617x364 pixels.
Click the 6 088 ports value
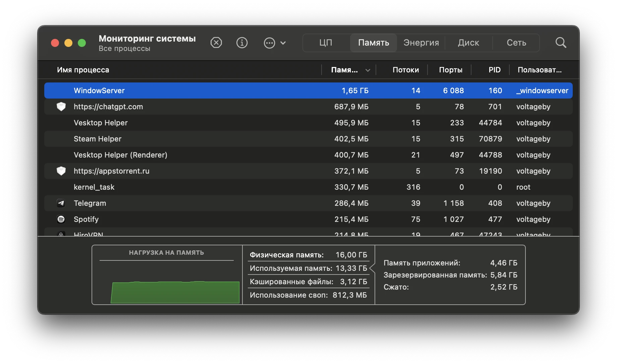[x=453, y=90]
